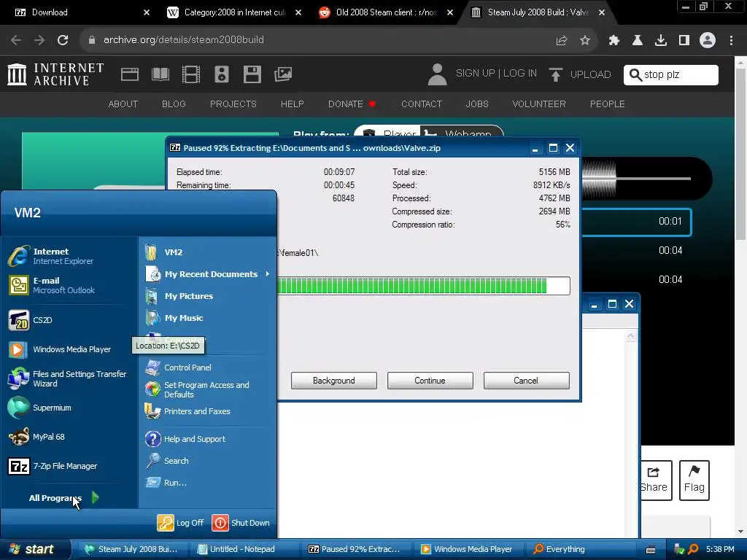Open Archive audio speaker icon
The image size is (747, 560).
pyautogui.click(x=222, y=74)
